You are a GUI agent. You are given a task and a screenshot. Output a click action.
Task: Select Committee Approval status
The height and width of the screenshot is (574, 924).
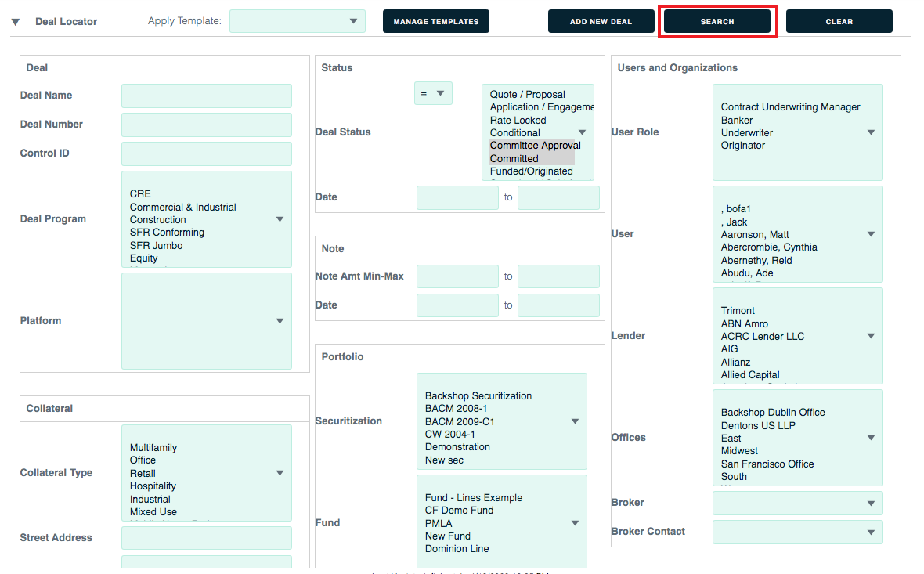[x=535, y=146]
